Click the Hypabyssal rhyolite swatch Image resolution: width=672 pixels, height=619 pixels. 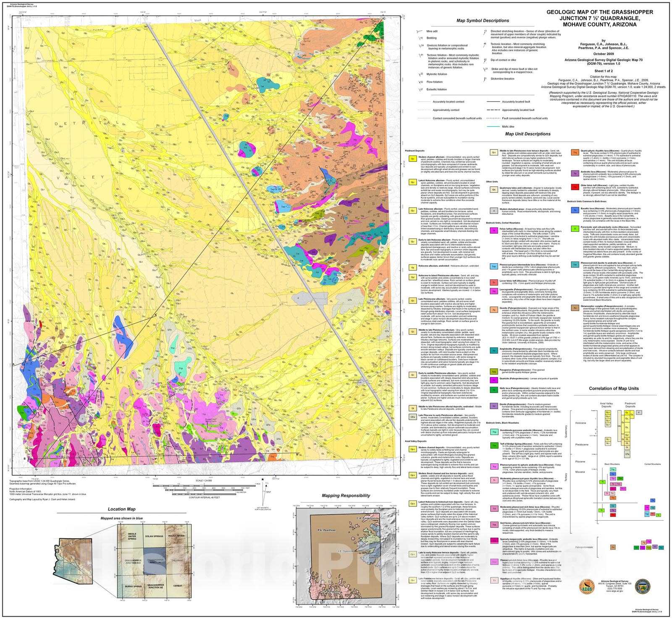(494, 580)
